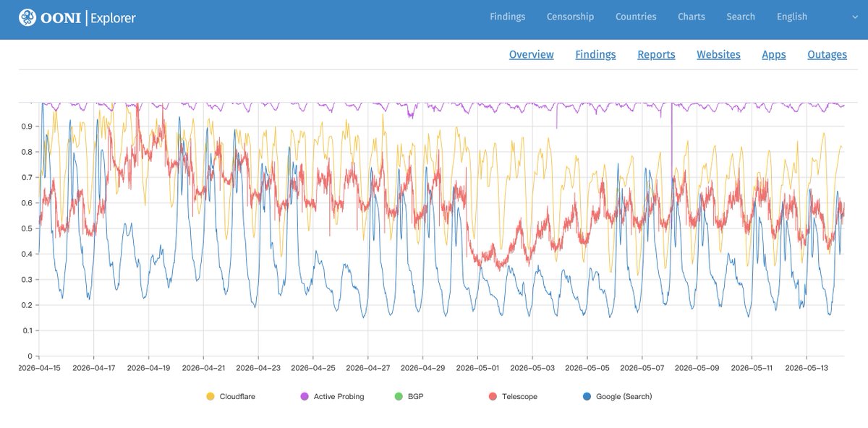
Task: Switch to the Reports tab
Action: click(656, 54)
